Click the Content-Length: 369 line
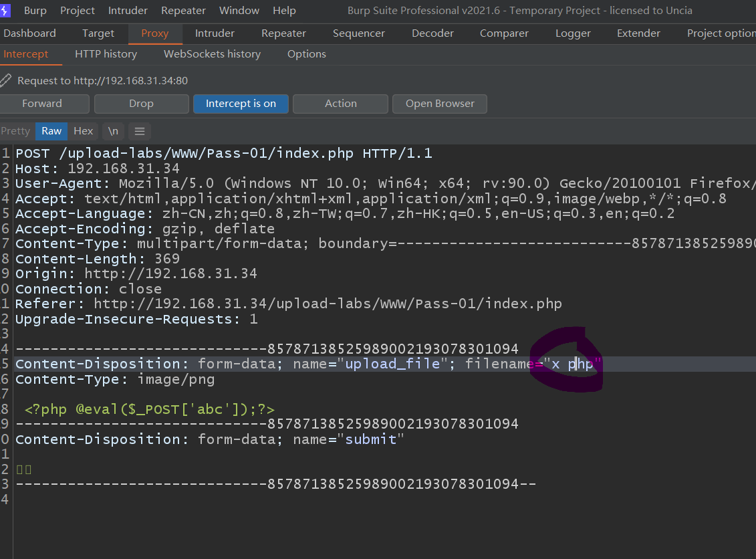 click(98, 259)
